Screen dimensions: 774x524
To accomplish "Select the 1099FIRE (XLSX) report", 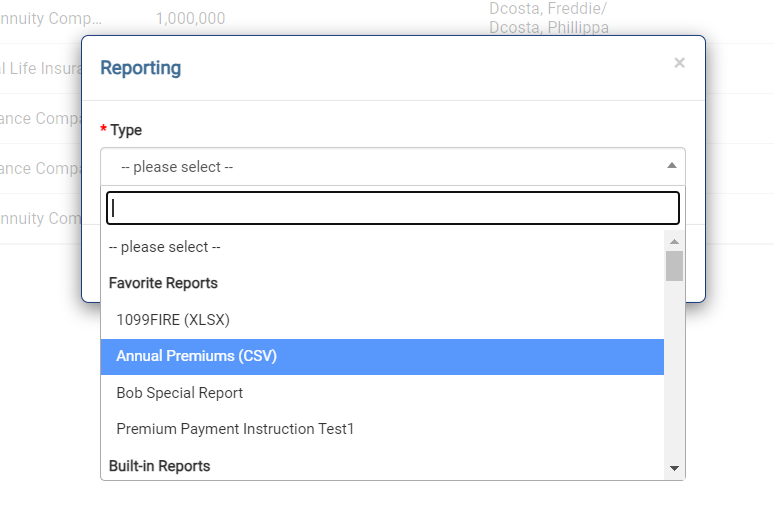I will (x=173, y=320).
